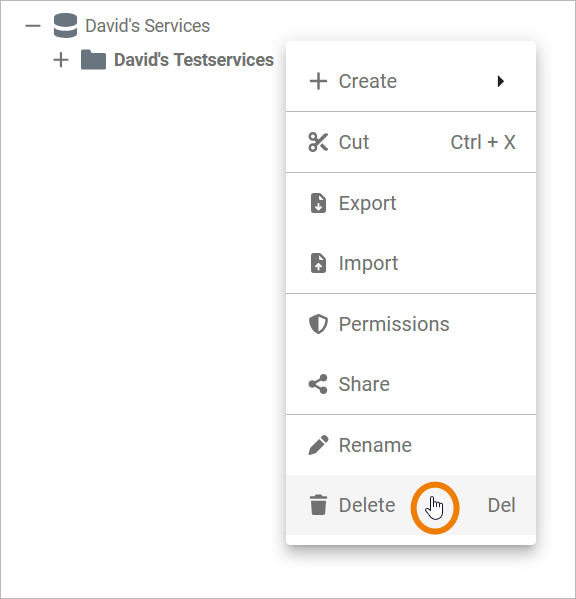Screen dimensions: 576x599
Task: Open the Create submenu arrow
Action: 501,81
